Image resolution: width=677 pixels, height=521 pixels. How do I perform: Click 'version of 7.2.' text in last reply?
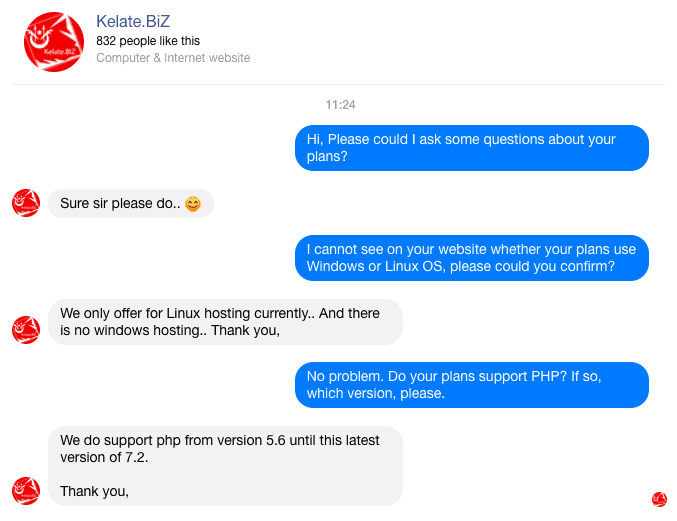click(104, 457)
